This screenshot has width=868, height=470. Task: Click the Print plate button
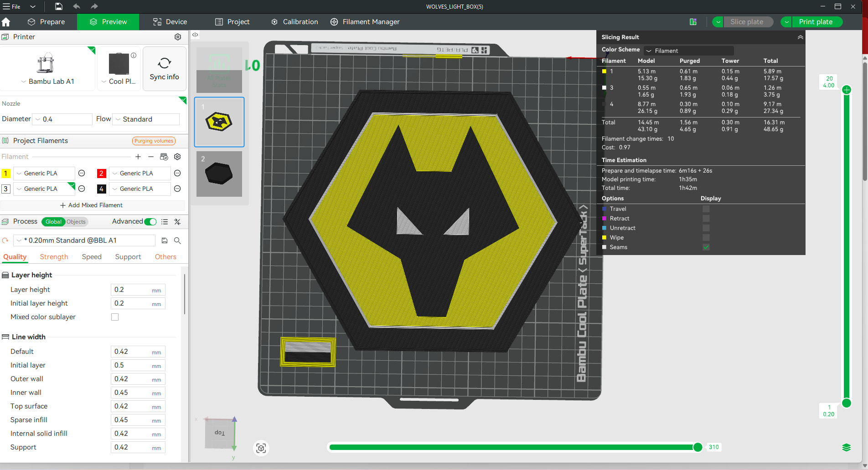(x=817, y=22)
